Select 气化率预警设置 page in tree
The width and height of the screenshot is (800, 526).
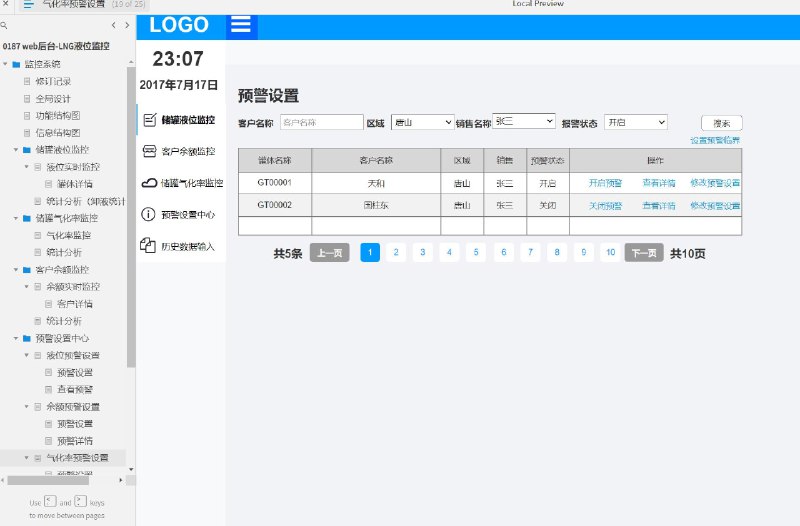77,458
